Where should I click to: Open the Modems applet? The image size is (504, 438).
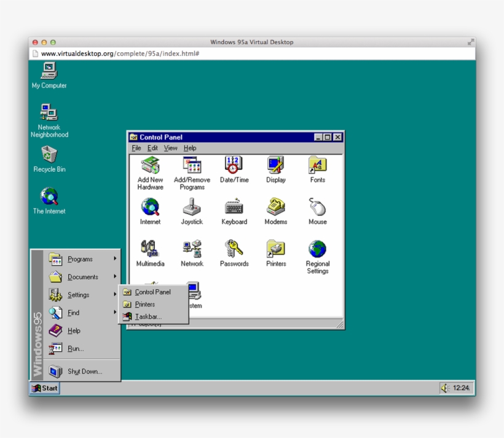tap(276, 212)
